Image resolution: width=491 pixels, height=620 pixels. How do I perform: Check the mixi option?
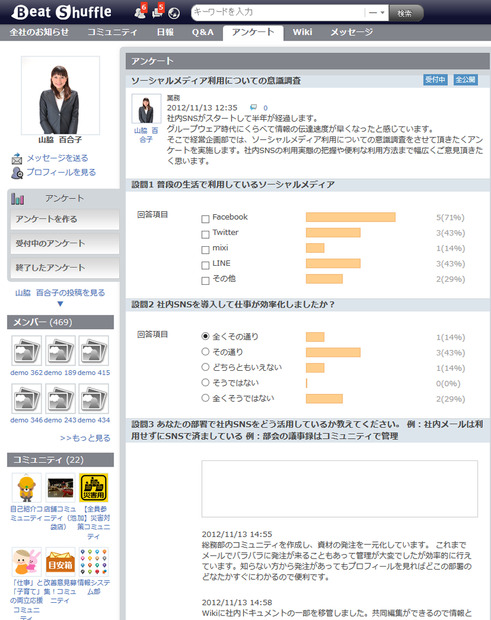[x=205, y=250]
